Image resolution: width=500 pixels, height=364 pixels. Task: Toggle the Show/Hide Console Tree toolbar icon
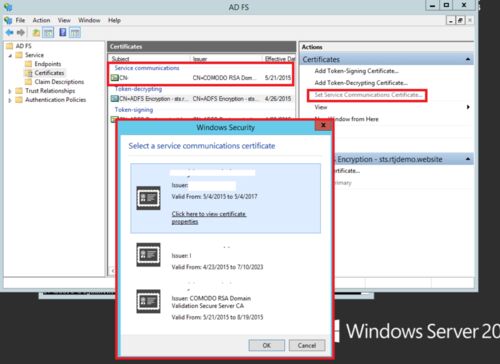tap(48, 32)
